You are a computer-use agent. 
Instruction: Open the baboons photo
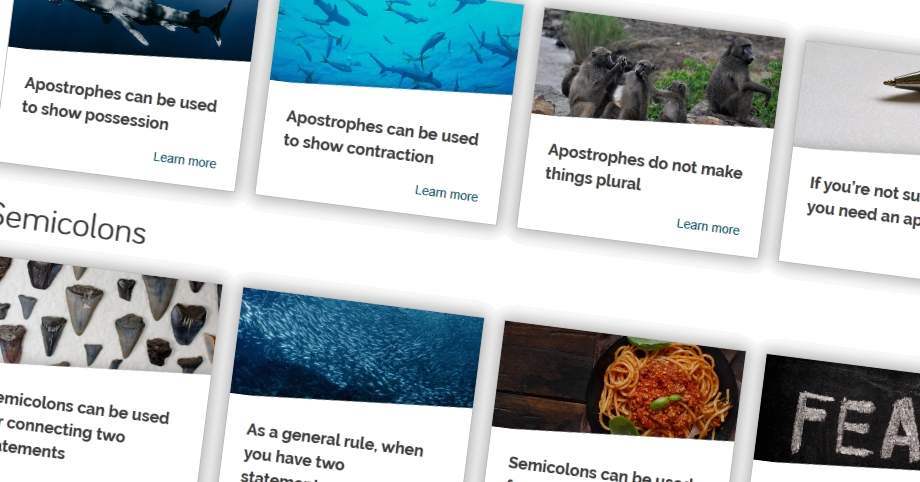click(659, 69)
